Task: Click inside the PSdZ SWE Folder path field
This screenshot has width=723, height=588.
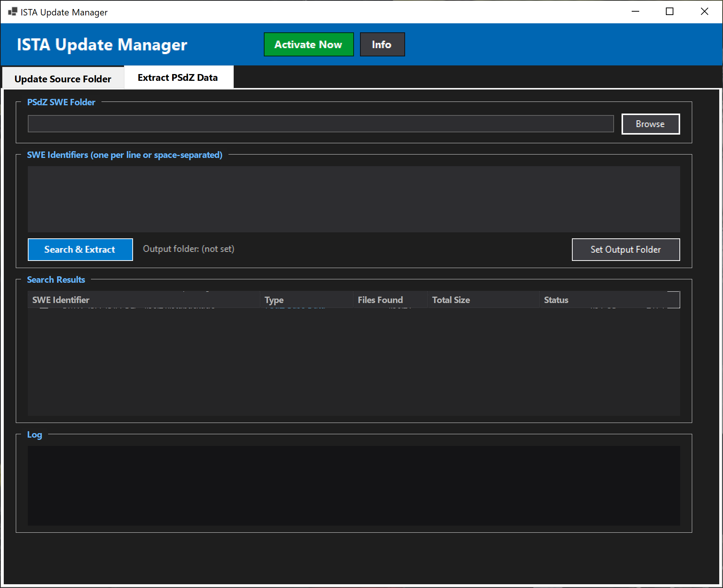Action: point(321,123)
